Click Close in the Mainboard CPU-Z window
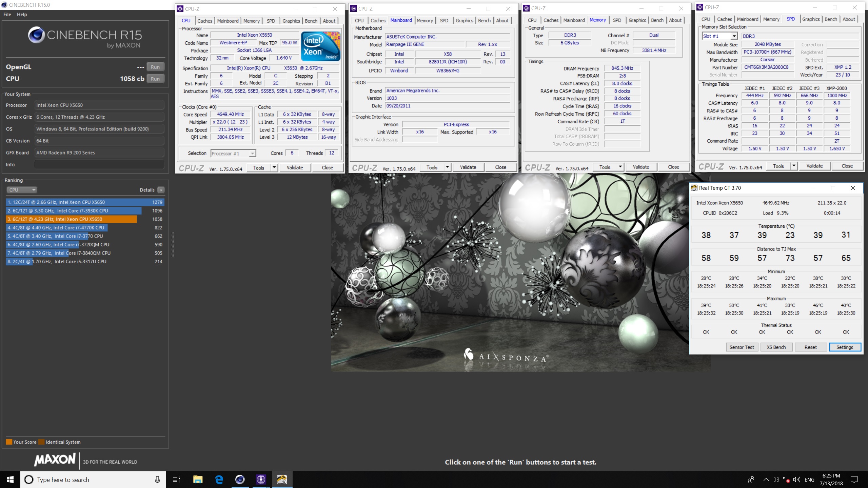The image size is (868, 488). [x=500, y=167]
